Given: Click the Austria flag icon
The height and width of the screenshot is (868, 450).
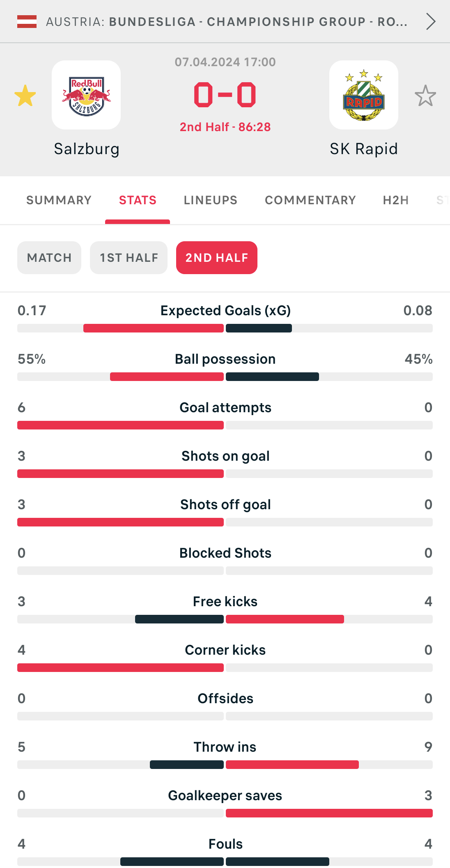Looking at the screenshot, I should tap(27, 21).
